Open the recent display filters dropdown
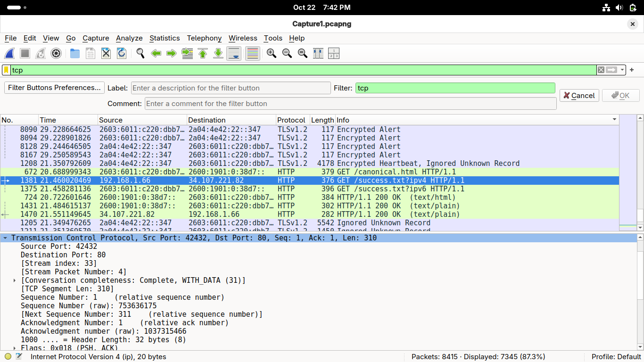This screenshot has width=644, height=362. [622, 70]
